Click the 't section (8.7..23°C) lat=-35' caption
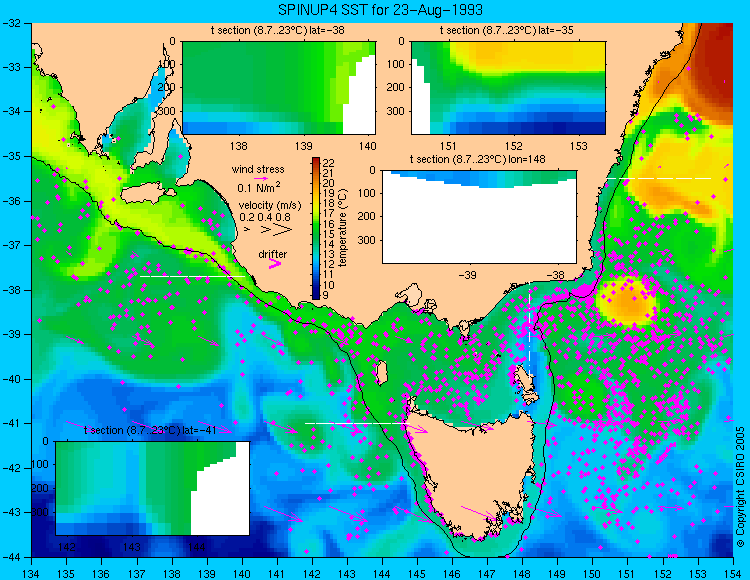This screenshot has width=750, height=580. tap(507, 31)
